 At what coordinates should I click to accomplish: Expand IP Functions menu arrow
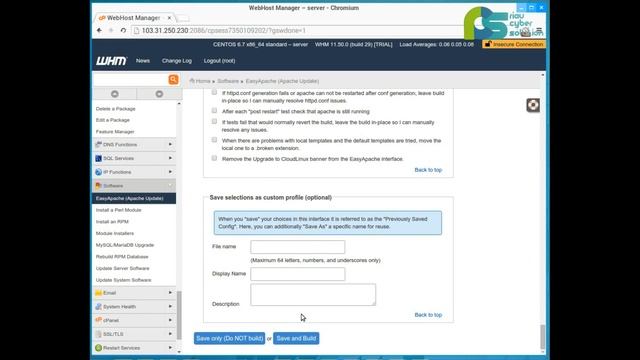click(170, 172)
